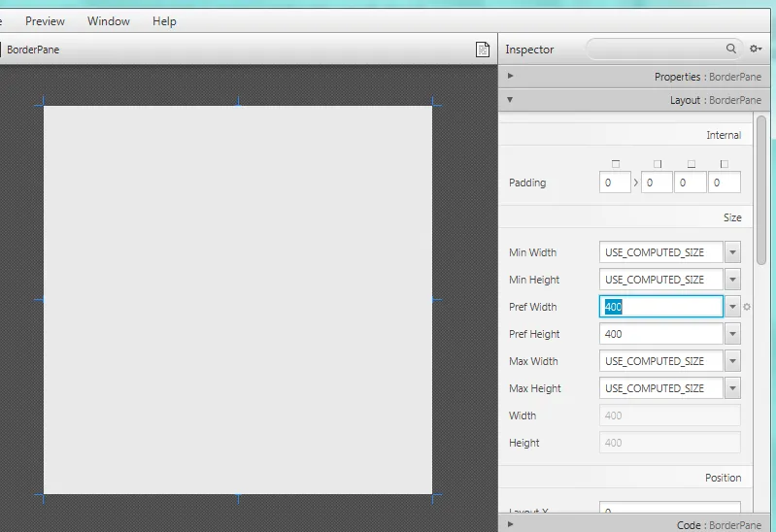Click the bottom Padding value field
The height and width of the screenshot is (532, 776).
click(x=690, y=183)
